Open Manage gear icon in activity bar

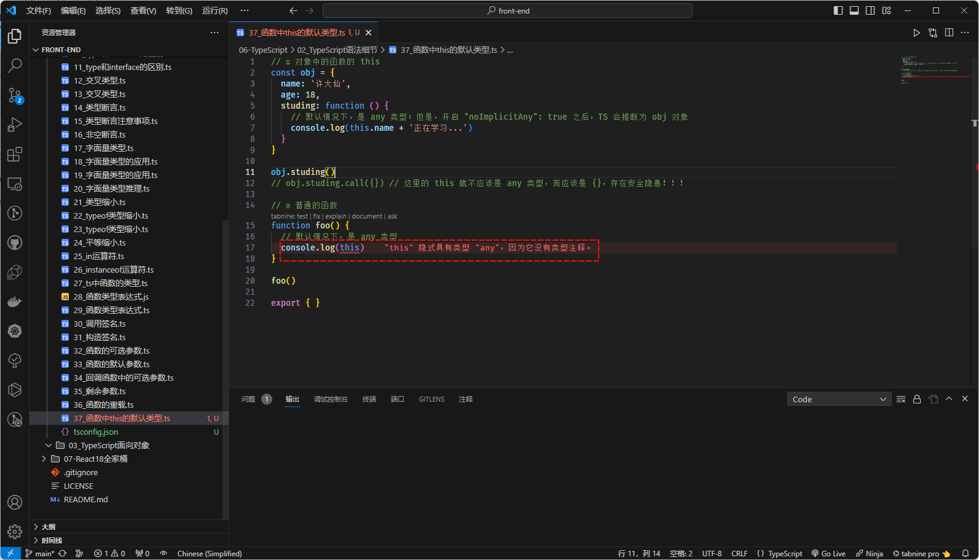coord(15,531)
